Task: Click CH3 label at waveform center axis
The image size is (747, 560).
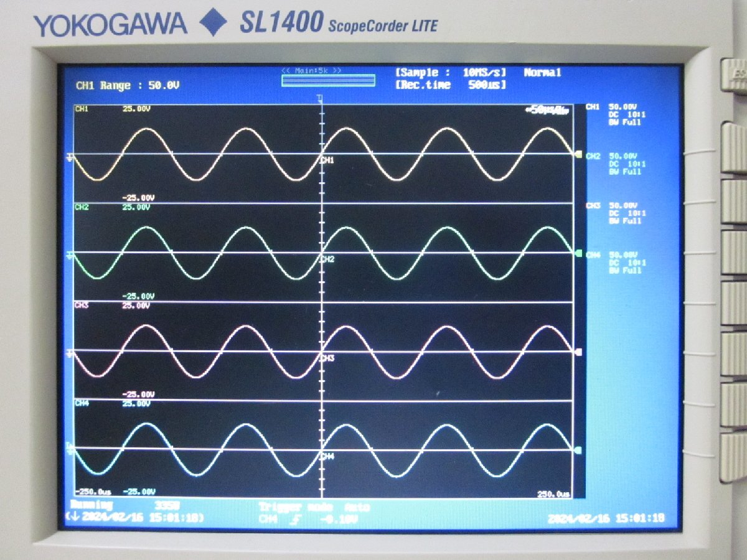Action: tap(328, 358)
